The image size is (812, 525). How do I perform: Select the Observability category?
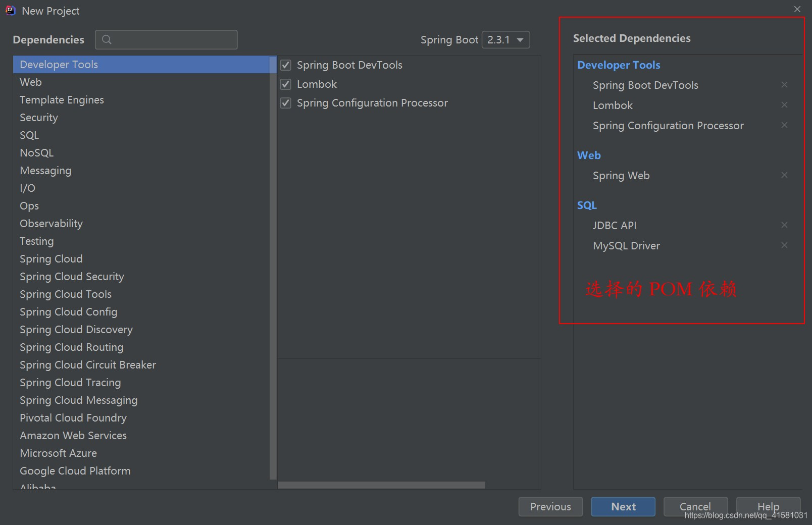point(141,224)
